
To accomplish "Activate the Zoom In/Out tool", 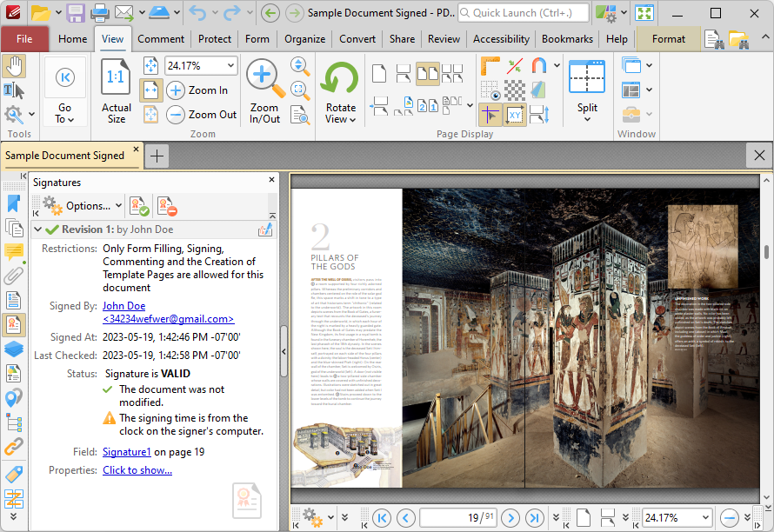I will click(x=264, y=90).
